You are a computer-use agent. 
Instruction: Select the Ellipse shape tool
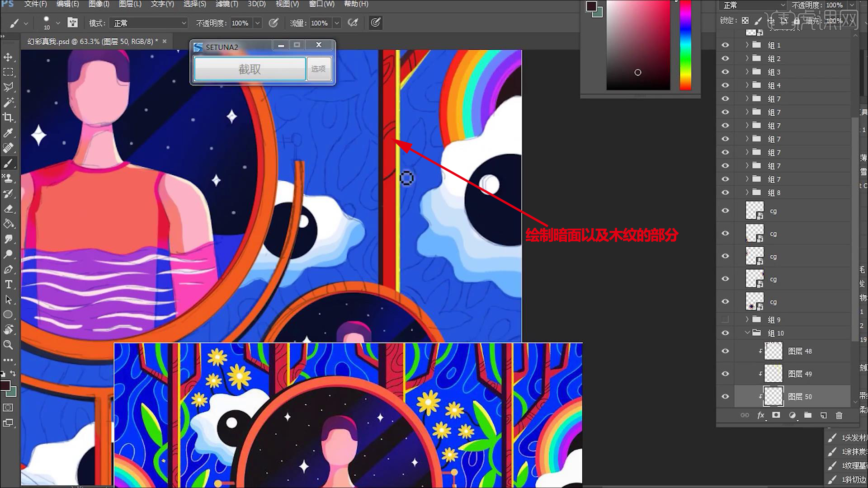[8, 314]
